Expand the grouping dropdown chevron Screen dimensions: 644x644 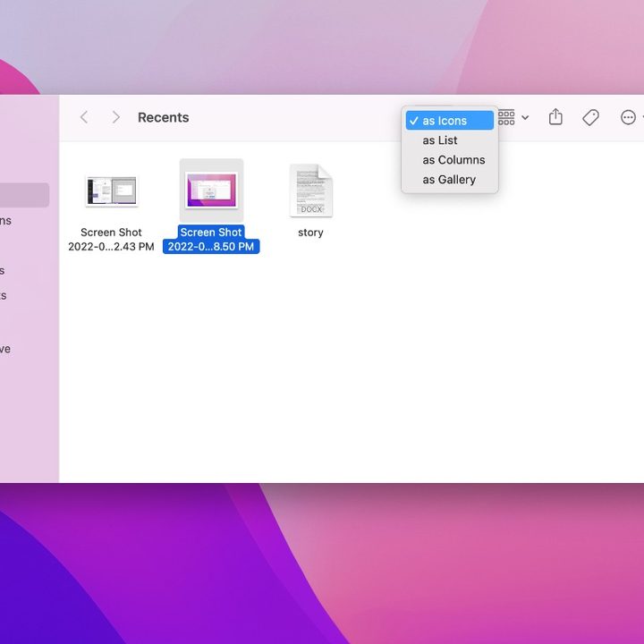tap(525, 118)
